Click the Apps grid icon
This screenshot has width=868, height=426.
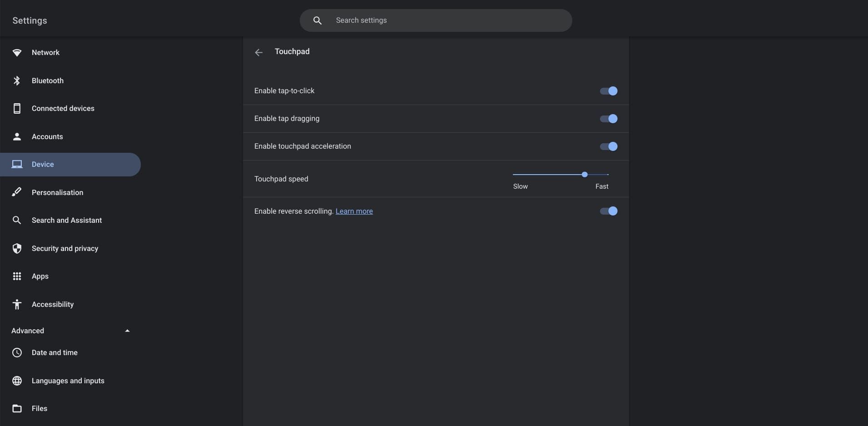pos(17,276)
